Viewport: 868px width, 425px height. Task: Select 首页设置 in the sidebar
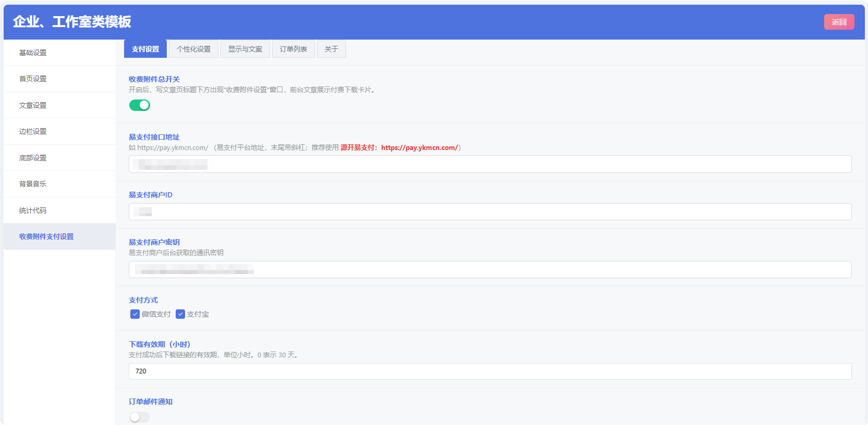[x=59, y=79]
